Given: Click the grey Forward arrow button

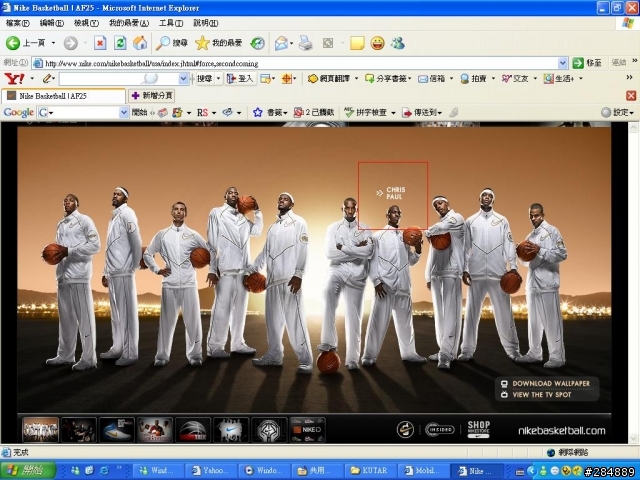Looking at the screenshot, I should 71,43.
